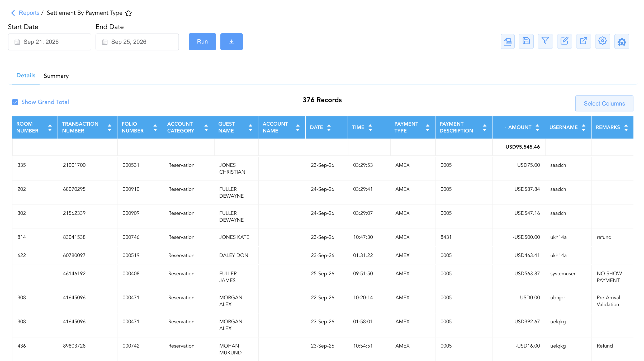Click date 22-Sep-26

tap(323, 298)
